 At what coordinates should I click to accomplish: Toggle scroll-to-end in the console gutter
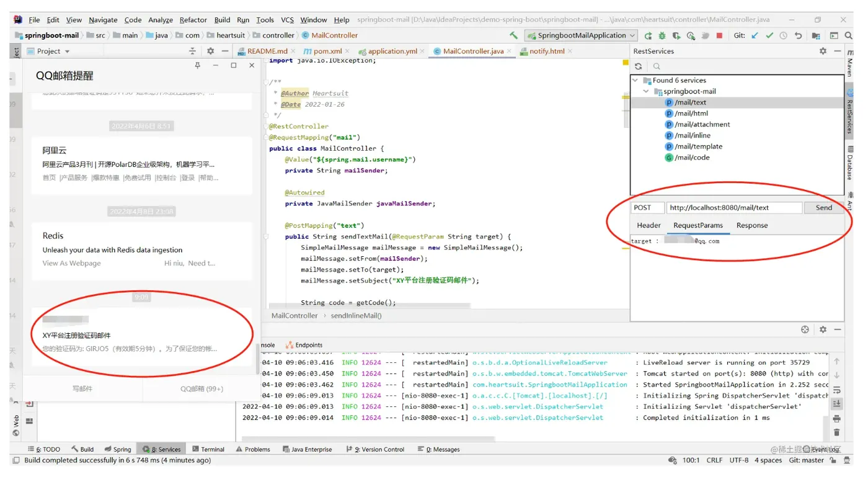(836, 404)
